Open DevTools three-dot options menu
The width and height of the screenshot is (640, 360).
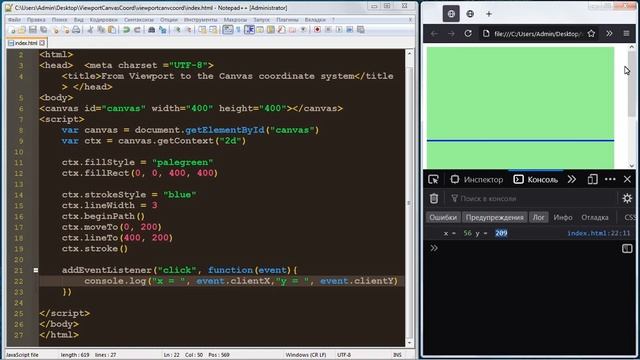pos(610,179)
